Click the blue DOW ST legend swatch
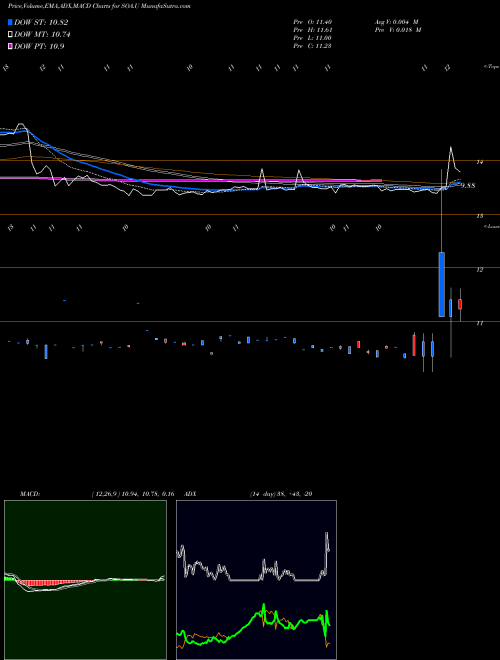 [10, 22]
